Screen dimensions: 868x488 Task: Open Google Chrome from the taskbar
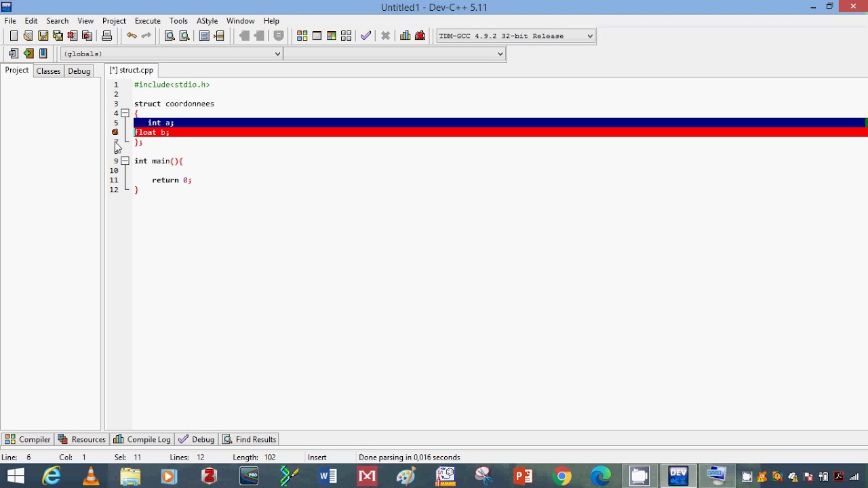(x=562, y=476)
